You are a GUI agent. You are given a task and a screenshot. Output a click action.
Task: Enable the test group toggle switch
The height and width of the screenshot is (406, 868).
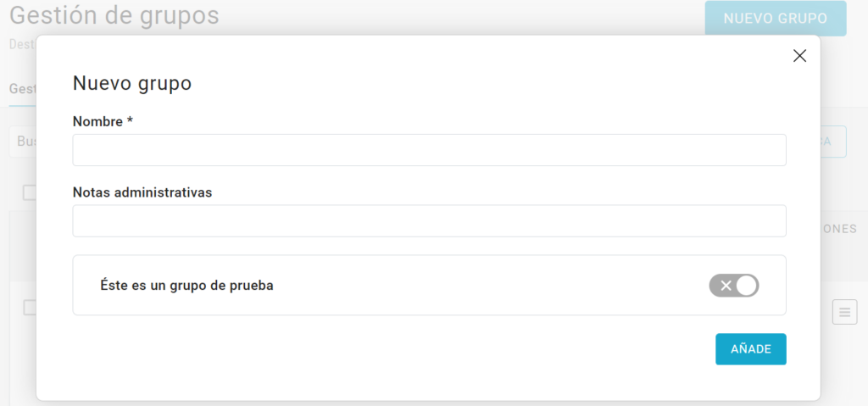click(734, 286)
